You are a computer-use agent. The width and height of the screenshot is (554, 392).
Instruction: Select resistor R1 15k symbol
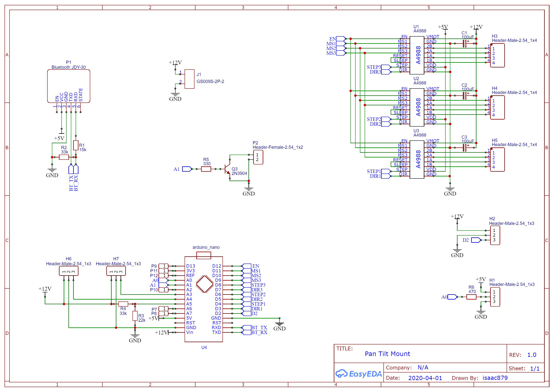point(76,145)
